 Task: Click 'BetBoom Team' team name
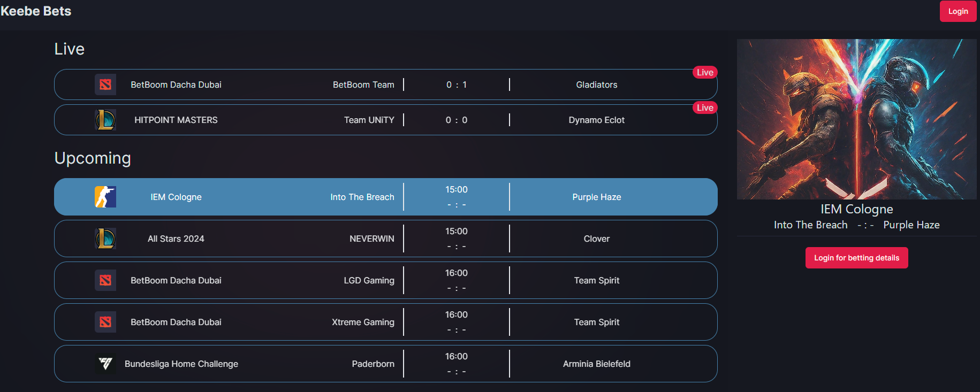pyautogui.click(x=363, y=84)
